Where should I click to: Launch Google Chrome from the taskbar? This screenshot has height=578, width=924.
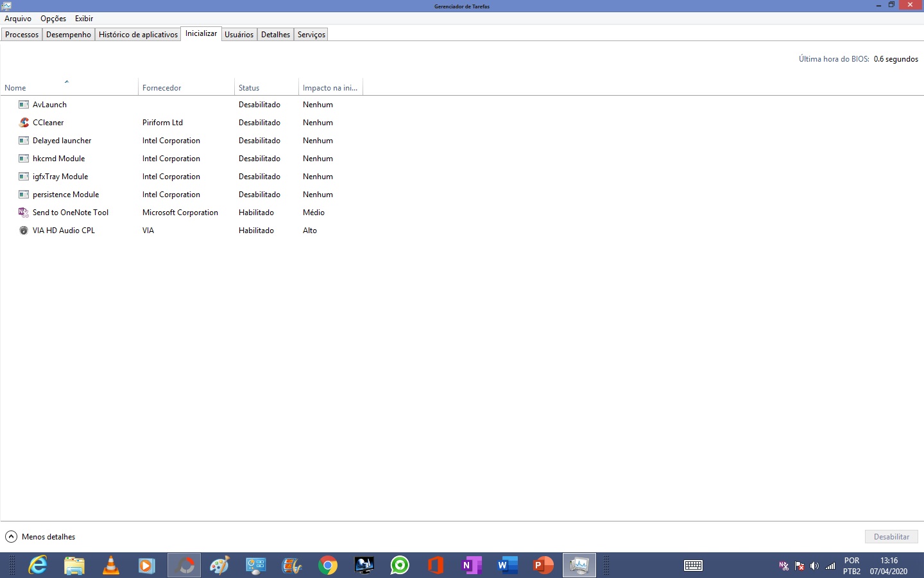[x=327, y=565]
